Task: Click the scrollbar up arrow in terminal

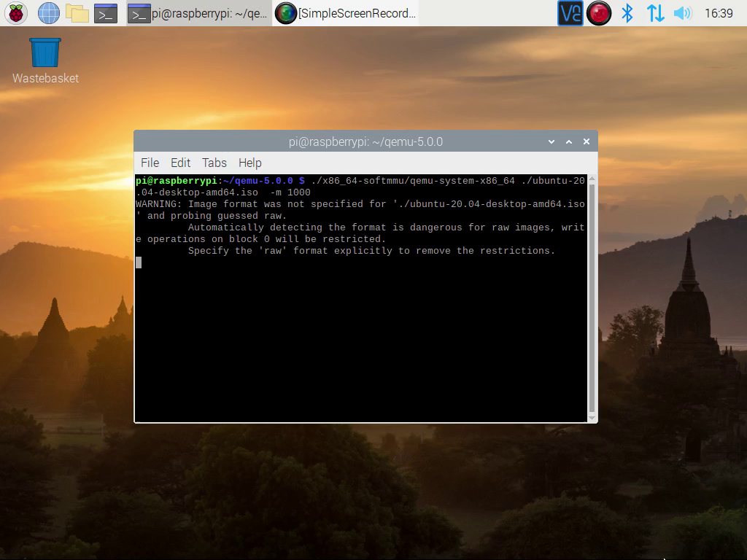Action: pyautogui.click(x=592, y=179)
